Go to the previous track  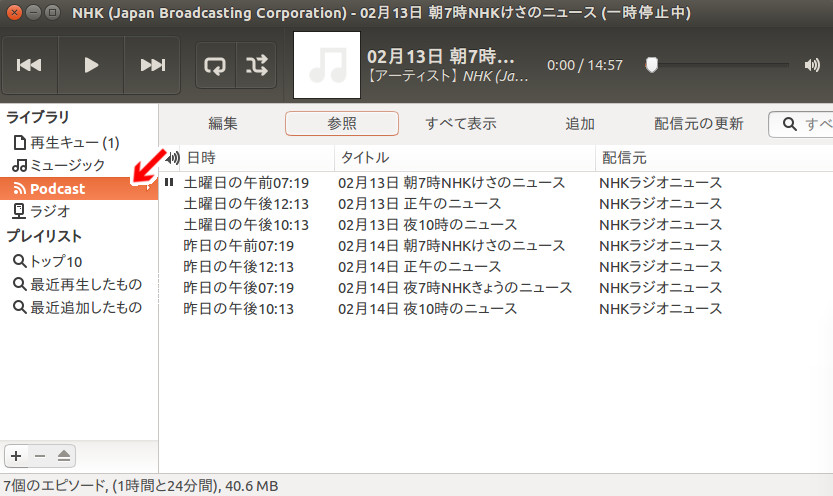pyautogui.click(x=30, y=65)
